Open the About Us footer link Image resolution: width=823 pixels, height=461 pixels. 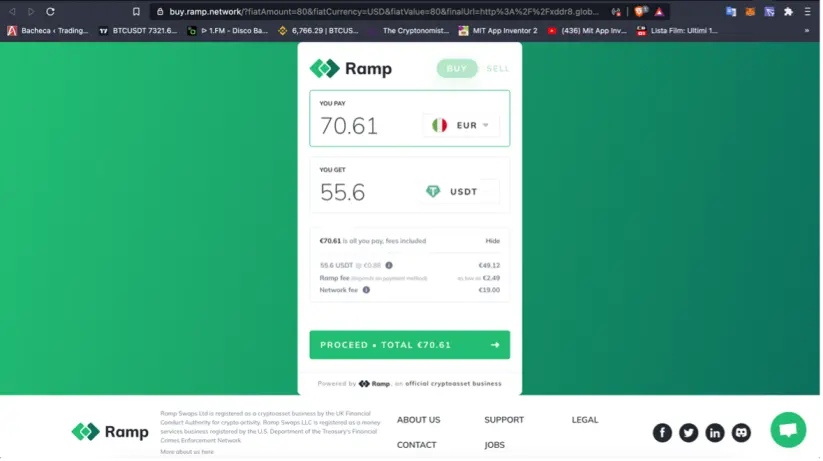(x=418, y=421)
